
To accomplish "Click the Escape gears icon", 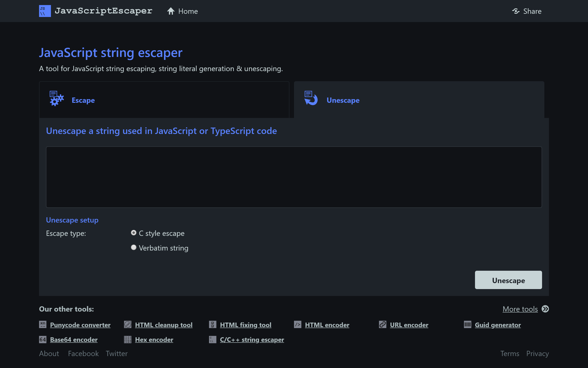I will click(57, 99).
